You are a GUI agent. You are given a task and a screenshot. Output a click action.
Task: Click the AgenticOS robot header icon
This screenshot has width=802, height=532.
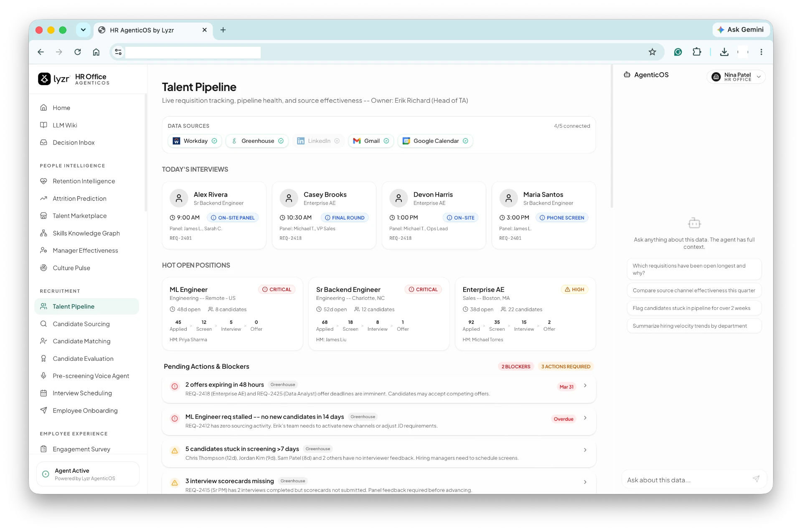(627, 75)
